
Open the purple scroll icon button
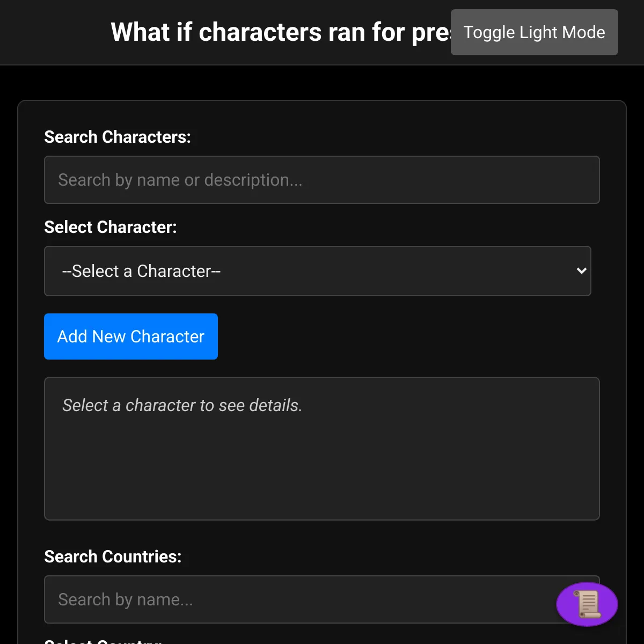pyautogui.click(x=587, y=604)
